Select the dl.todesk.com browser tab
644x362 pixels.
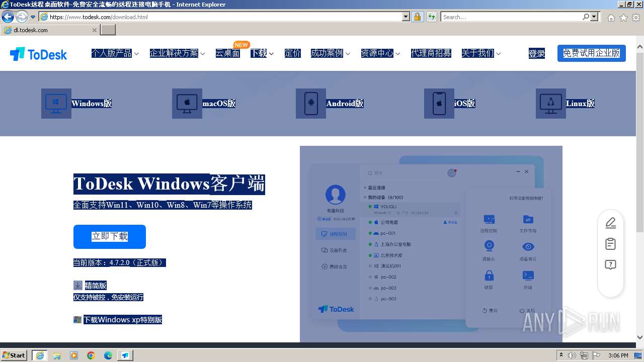click(50, 30)
